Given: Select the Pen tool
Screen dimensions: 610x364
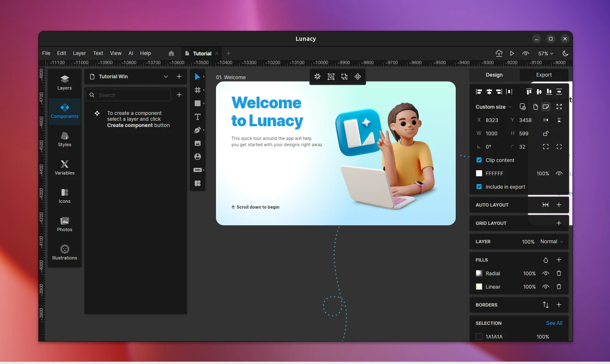Looking at the screenshot, I should click(x=197, y=130).
